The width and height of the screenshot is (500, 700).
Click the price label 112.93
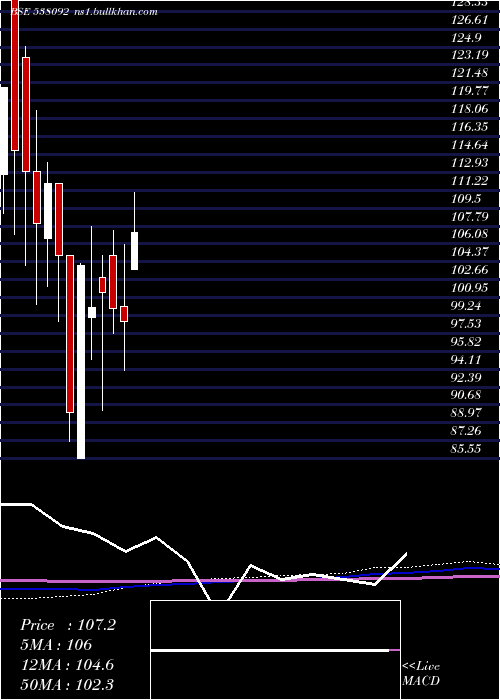(470, 162)
